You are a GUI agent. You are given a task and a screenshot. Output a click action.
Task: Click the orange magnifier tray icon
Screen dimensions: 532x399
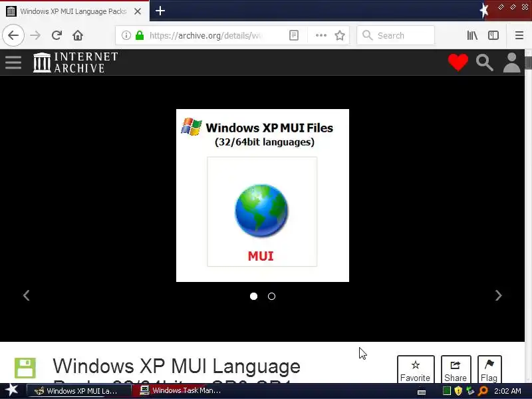483,391
